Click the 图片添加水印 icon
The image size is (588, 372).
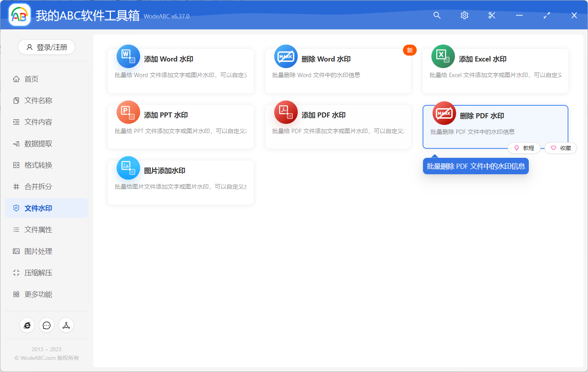(x=128, y=168)
